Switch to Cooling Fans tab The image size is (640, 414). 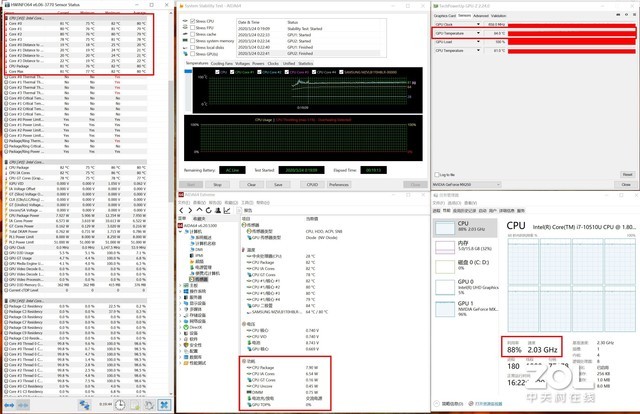222,64
